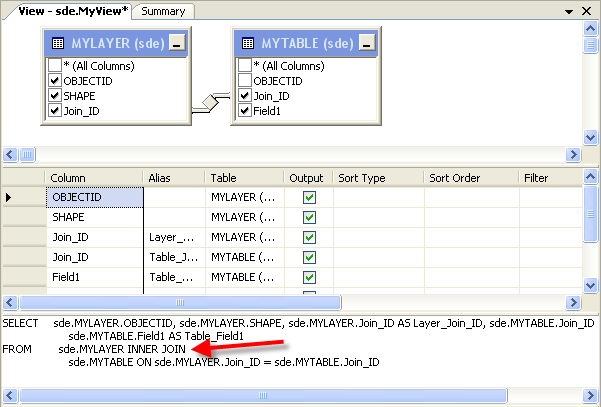Check All Columns in MYTABLE

tap(245, 66)
